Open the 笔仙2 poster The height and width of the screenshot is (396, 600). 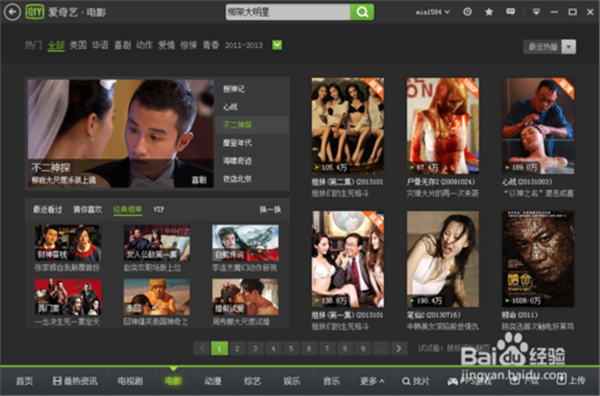[443, 259]
